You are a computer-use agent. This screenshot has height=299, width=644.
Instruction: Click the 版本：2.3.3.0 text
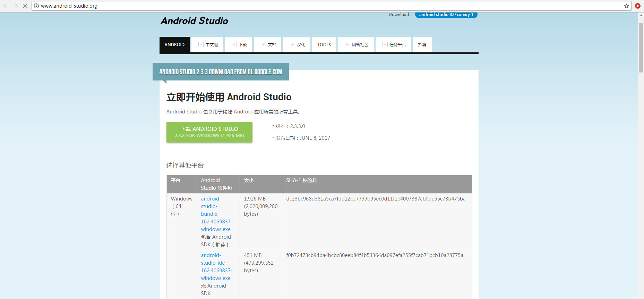pyautogui.click(x=290, y=126)
